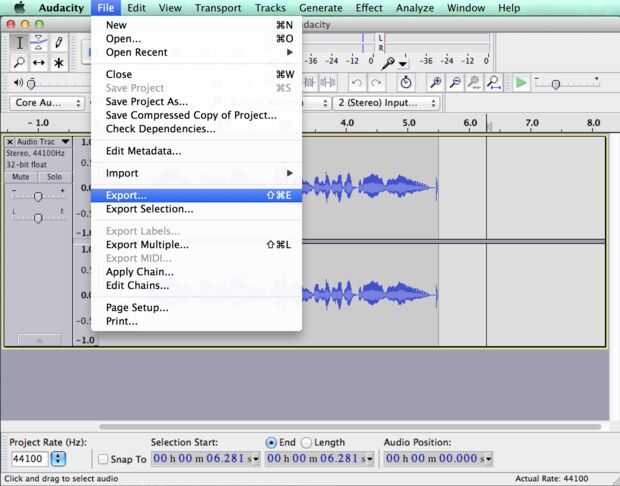This screenshot has width=620, height=486.
Task: Open the Core Audio host dropdown
Action: tap(47, 103)
